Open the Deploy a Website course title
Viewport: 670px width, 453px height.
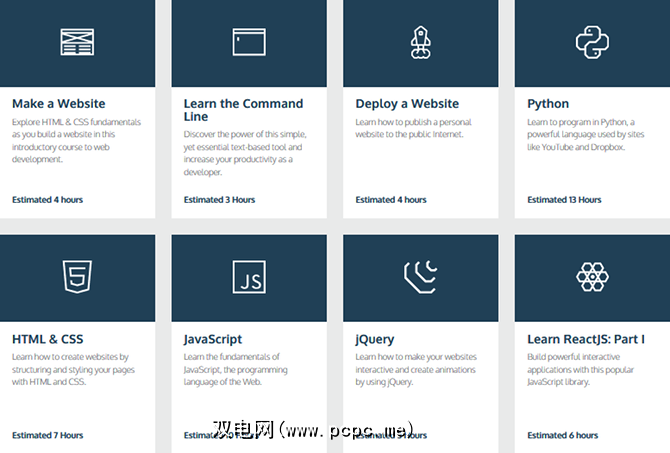point(407,103)
